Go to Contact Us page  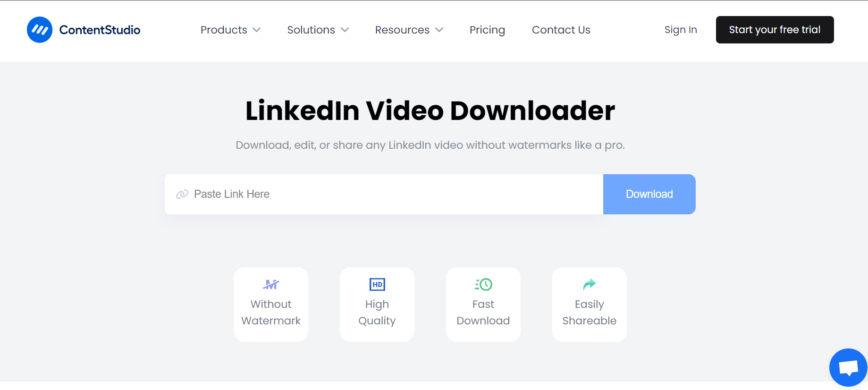coord(561,30)
